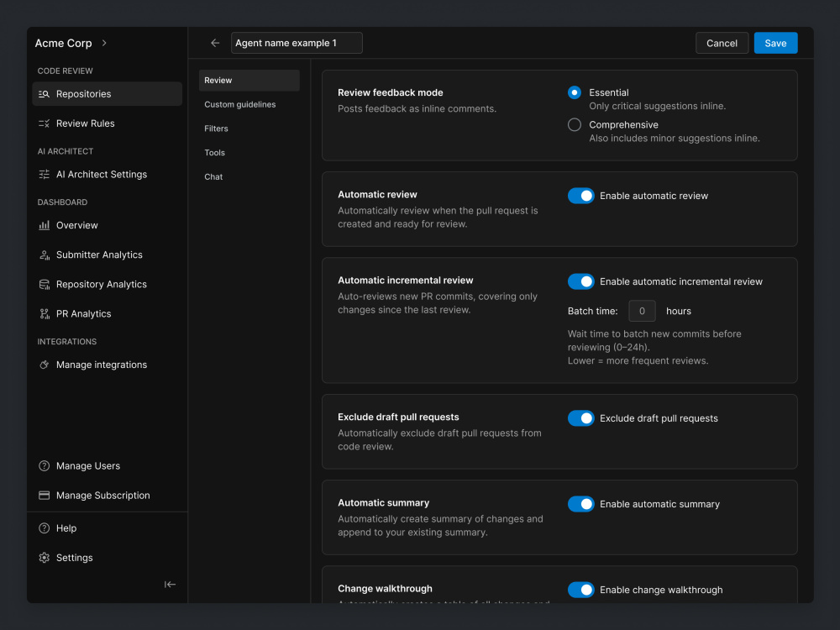Click the Acme Corp organization name

pyautogui.click(x=63, y=43)
